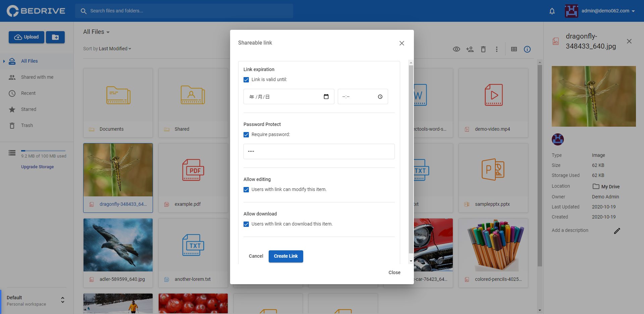The width and height of the screenshot is (644, 314).
Task: Go to Shared with me
Action: pyautogui.click(x=37, y=77)
